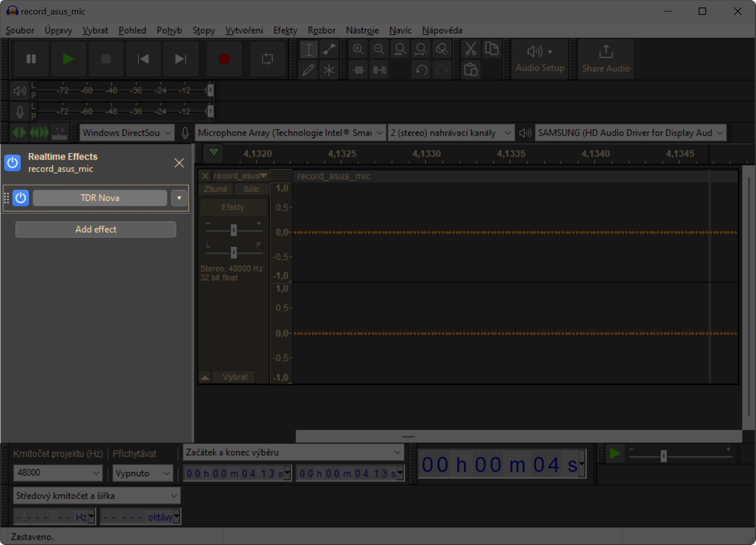Click the Paste clipboard icon

coord(471,70)
